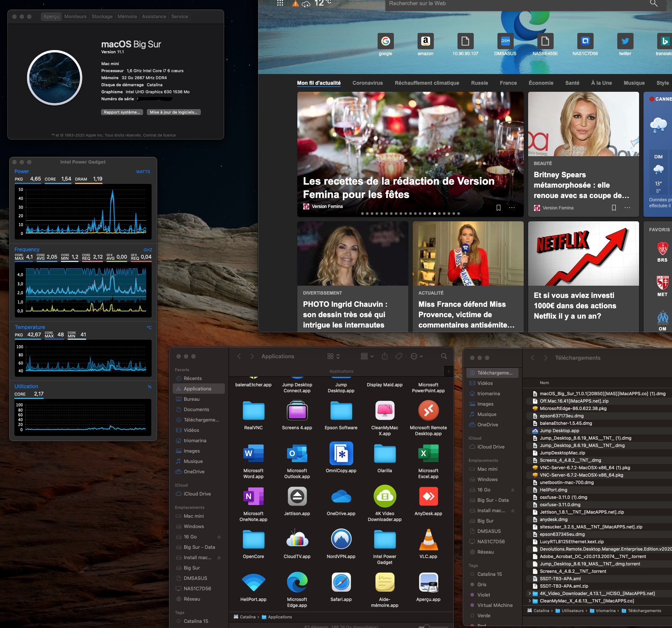The width and height of the screenshot is (672, 628).
Task: Open the Aide-mémoire.app icon
Action: (x=385, y=582)
